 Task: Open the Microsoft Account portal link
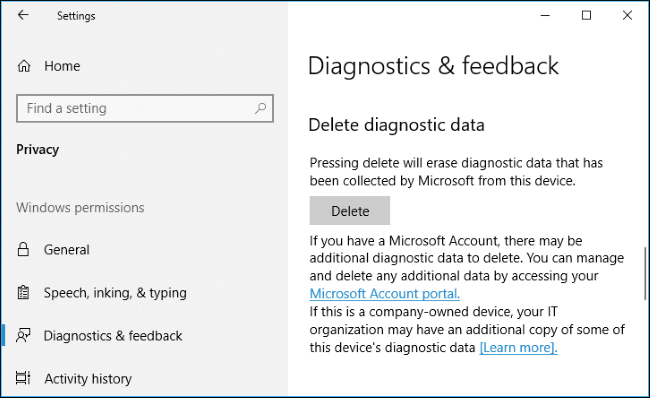[x=384, y=294]
